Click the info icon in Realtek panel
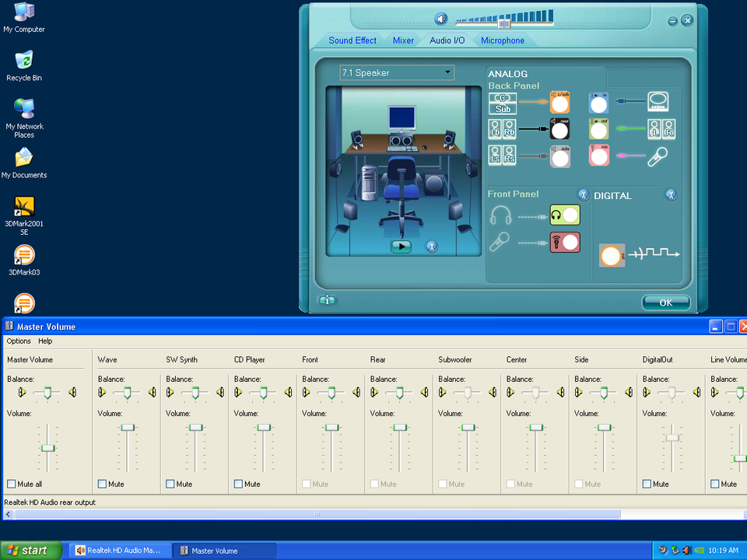This screenshot has width=747, height=560. coord(328,300)
